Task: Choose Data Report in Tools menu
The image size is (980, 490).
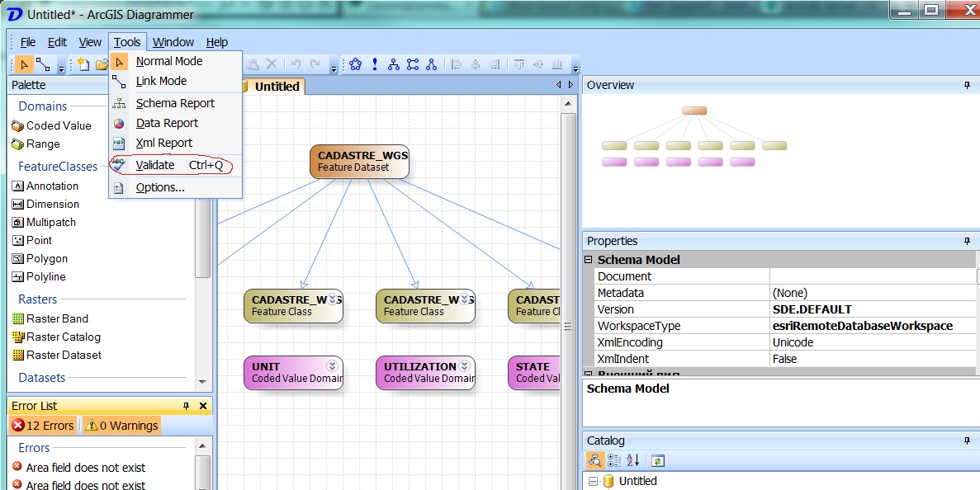Action: point(175,124)
